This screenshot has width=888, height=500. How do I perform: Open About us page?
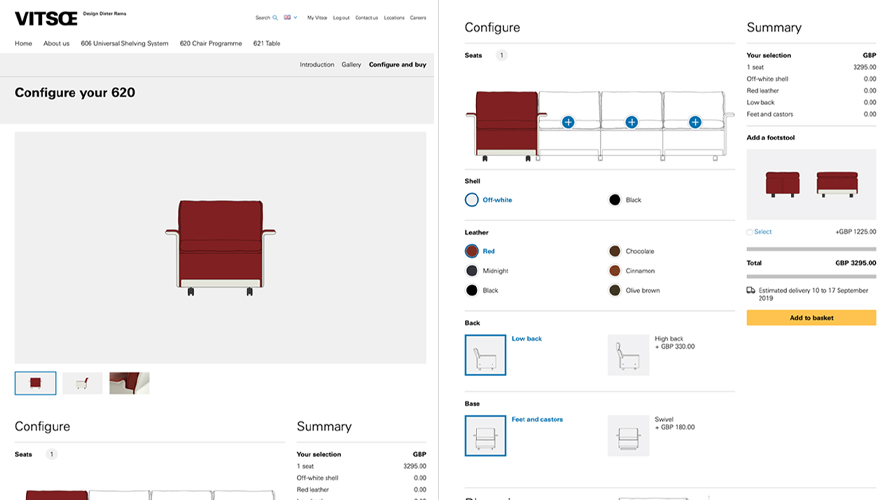pyautogui.click(x=56, y=44)
